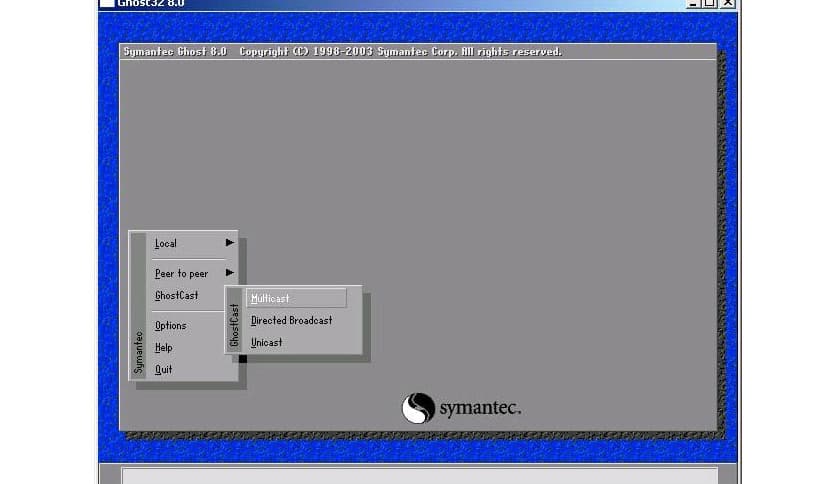Minimize the Ghost32 window
The height and width of the screenshot is (484, 836).
pos(693,3)
